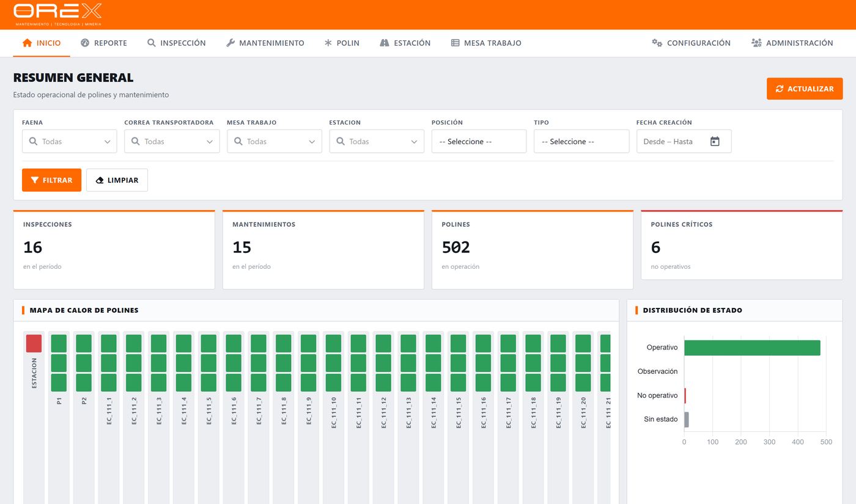Apply filters with FILTRAR button
Image resolution: width=856 pixels, height=504 pixels.
[x=51, y=180]
